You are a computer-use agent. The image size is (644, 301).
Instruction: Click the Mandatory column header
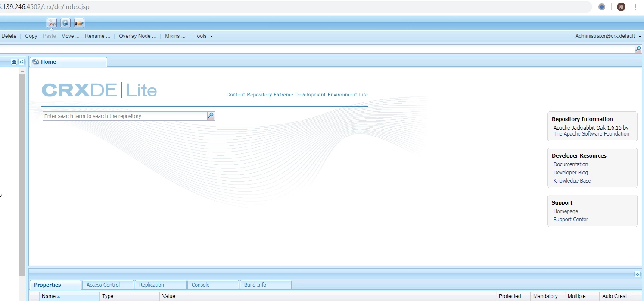pyautogui.click(x=548, y=296)
